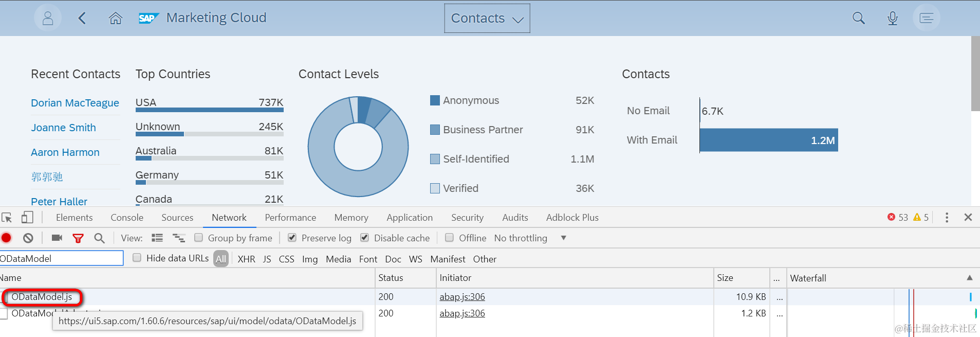This screenshot has height=337, width=980.
Task: Open the Sources tab
Action: (177, 218)
